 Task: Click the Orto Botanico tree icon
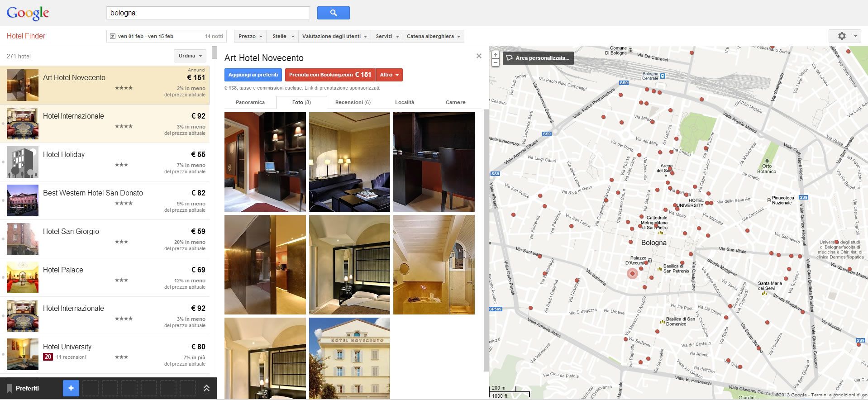click(x=767, y=160)
